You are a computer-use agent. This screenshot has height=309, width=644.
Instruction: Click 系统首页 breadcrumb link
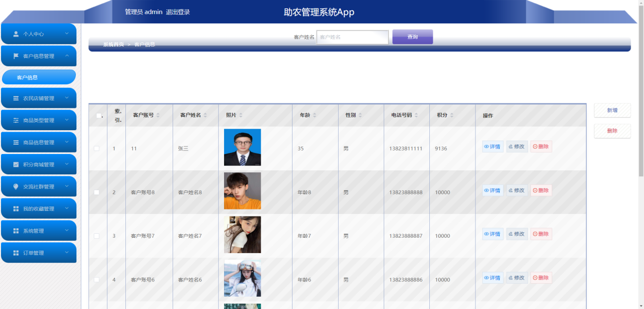pos(114,44)
